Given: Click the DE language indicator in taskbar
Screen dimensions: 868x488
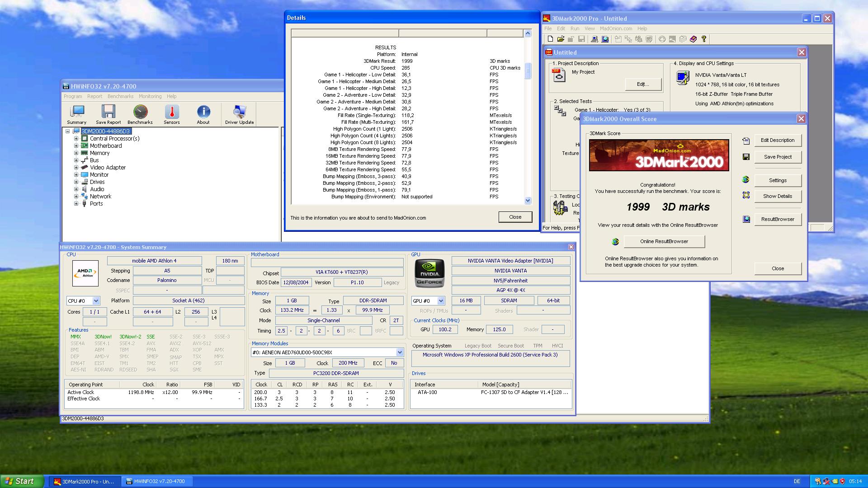Looking at the screenshot, I should click(x=797, y=482).
